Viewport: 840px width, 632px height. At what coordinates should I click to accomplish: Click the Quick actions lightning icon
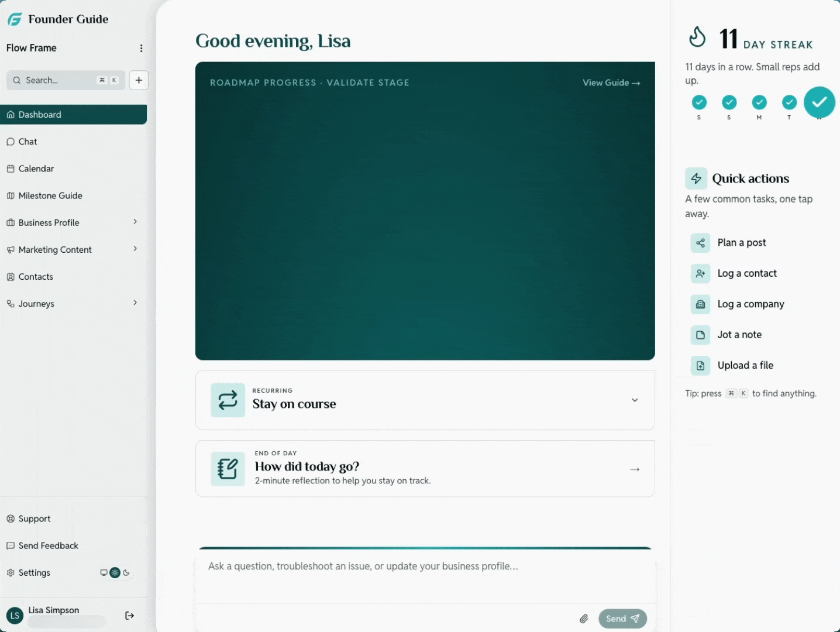point(696,178)
